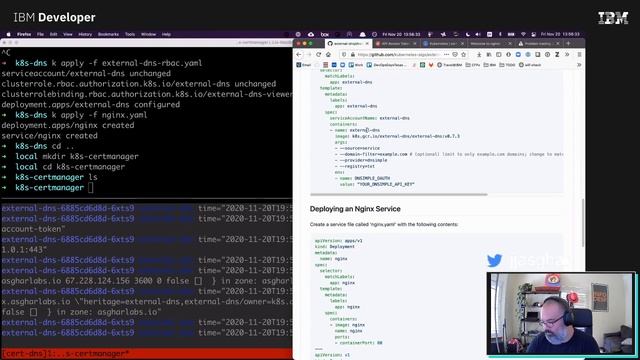
Task: Open the Window menu
Action: tap(149, 34)
